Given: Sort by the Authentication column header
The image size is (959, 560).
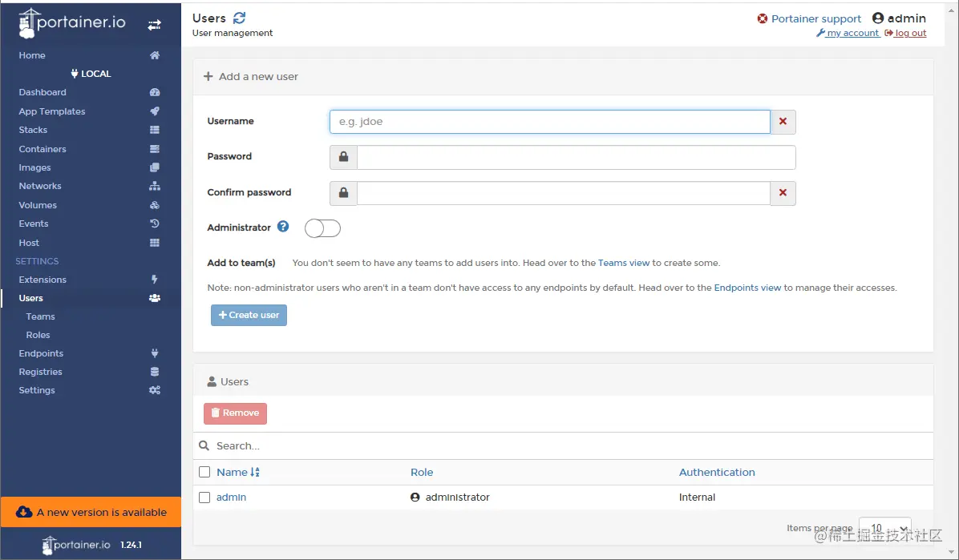Looking at the screenshot, I should pyautogui.click(x=717, y=472).
